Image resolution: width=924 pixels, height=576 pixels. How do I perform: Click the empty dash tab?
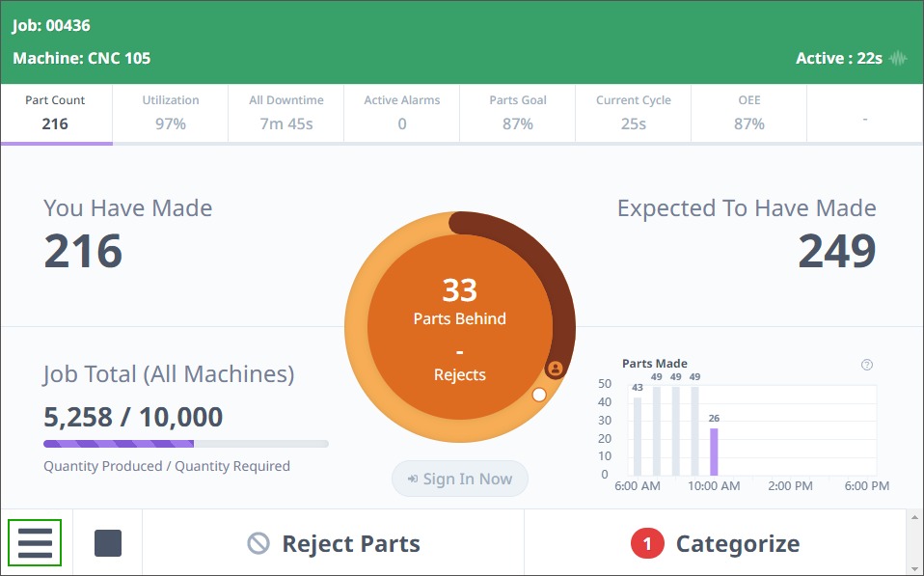click(864, 113)
